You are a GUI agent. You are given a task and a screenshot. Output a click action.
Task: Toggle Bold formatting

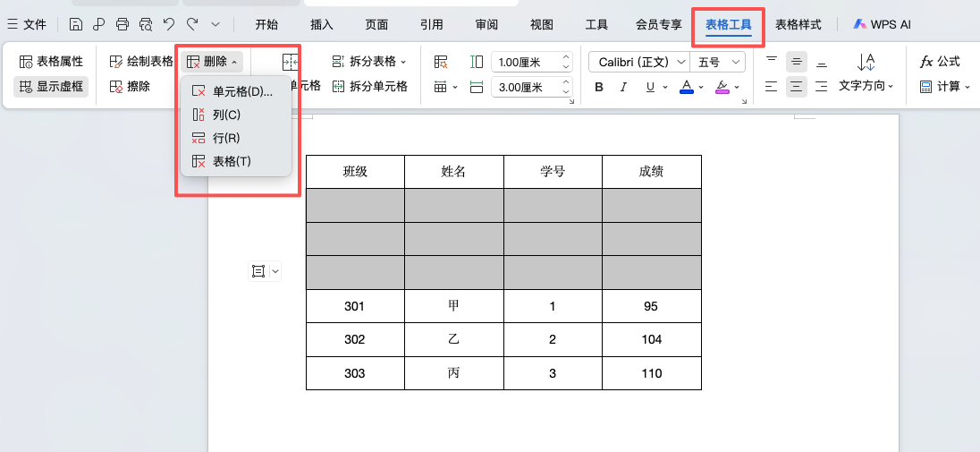(x=599, y=87)
